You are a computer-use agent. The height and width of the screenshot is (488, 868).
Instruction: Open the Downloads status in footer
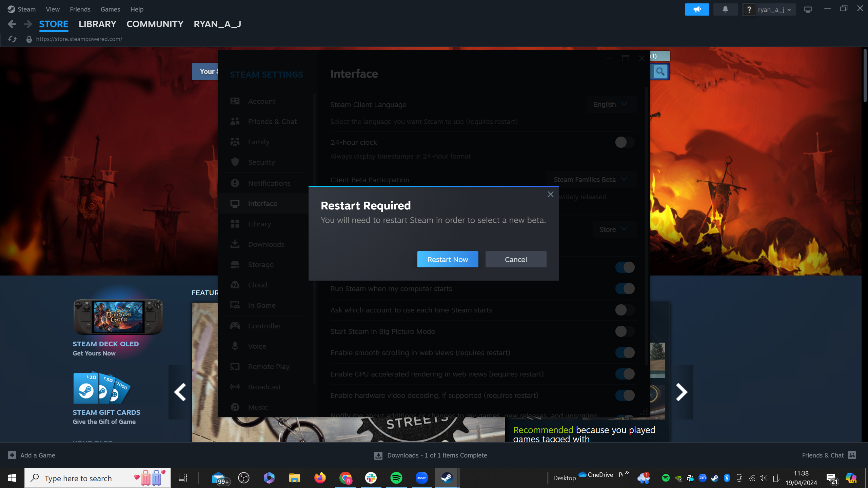click(431, 455)
